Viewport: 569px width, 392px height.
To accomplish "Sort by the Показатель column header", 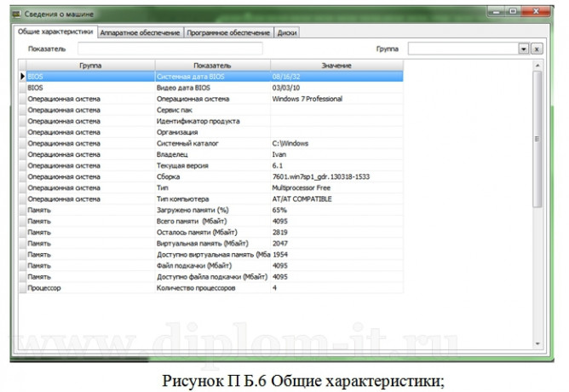I will [x=212, y=66].
